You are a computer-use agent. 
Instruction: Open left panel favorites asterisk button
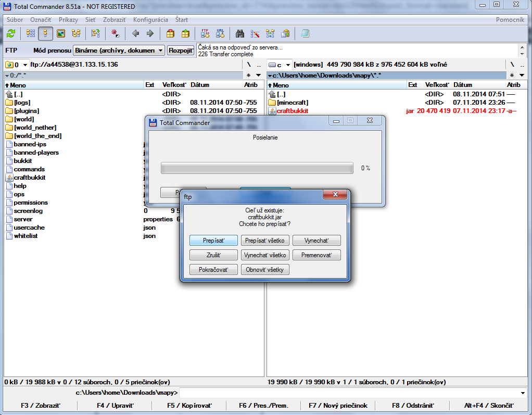[x=249, y=76]
